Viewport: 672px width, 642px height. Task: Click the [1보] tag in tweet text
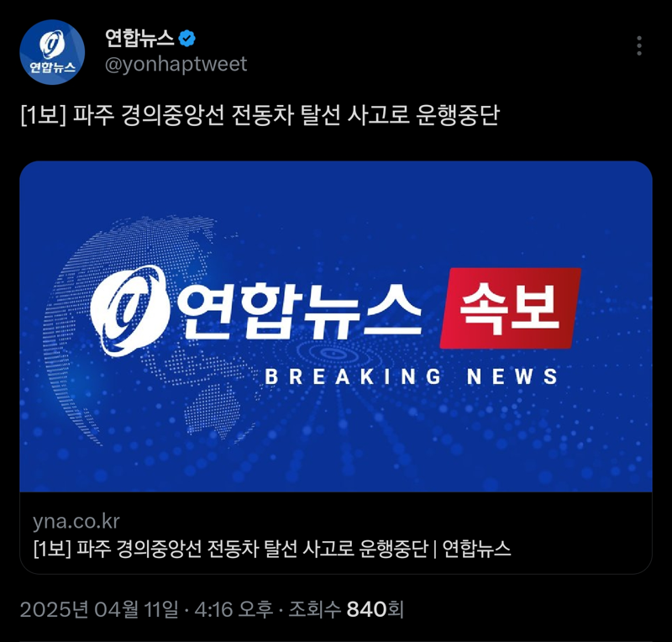coord(44,115)
